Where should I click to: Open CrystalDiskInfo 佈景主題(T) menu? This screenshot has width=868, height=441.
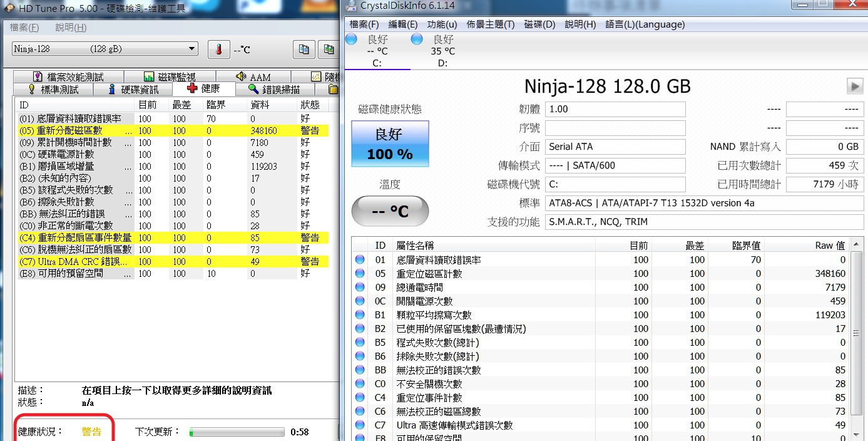tap(491, 24)
